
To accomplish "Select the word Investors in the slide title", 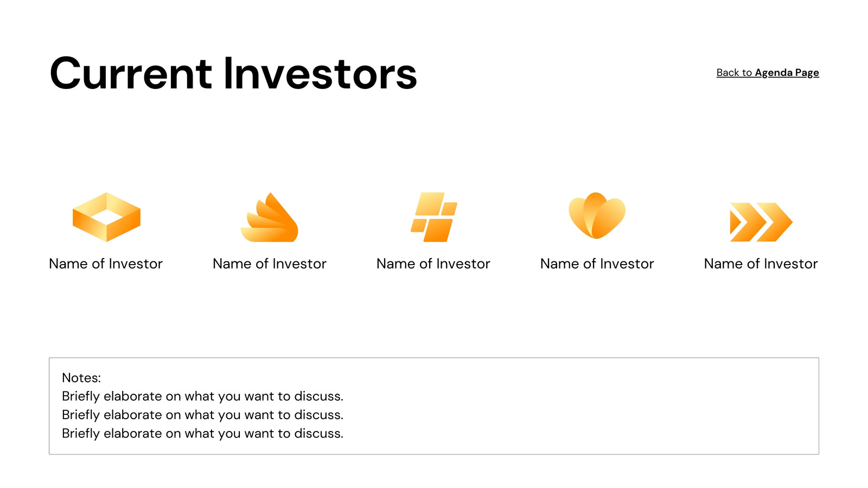I will coord(320,74).
